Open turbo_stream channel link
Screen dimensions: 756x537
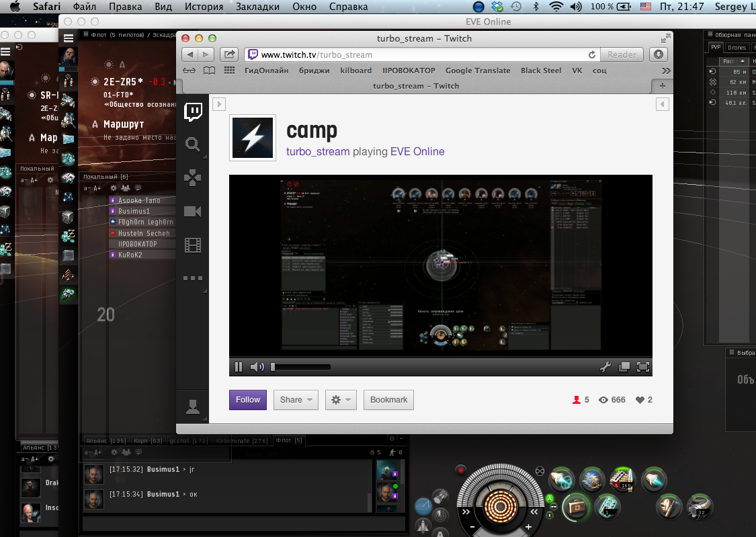[x=318, y=151]
